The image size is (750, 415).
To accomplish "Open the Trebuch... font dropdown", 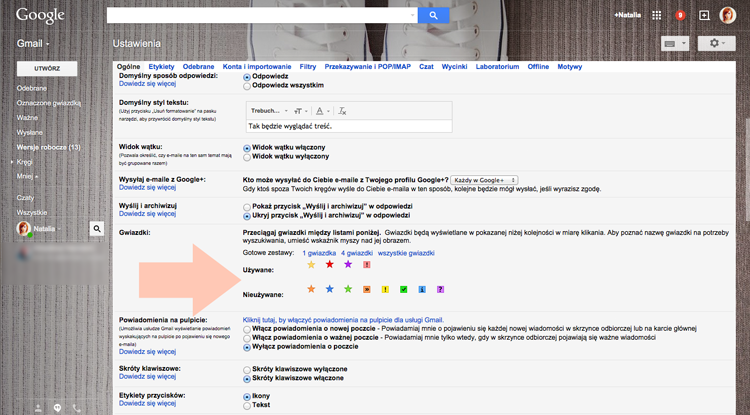I will click(x=269, y=111).
